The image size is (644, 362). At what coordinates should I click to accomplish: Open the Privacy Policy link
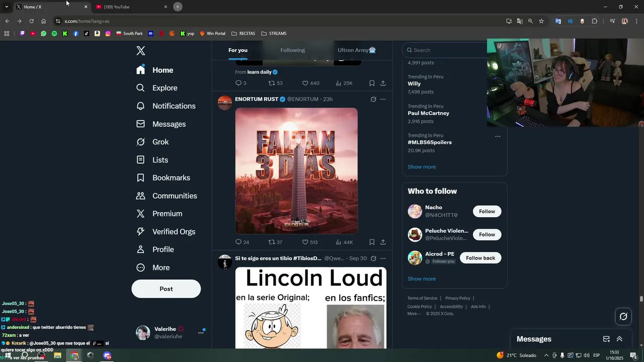click(457, 298)
